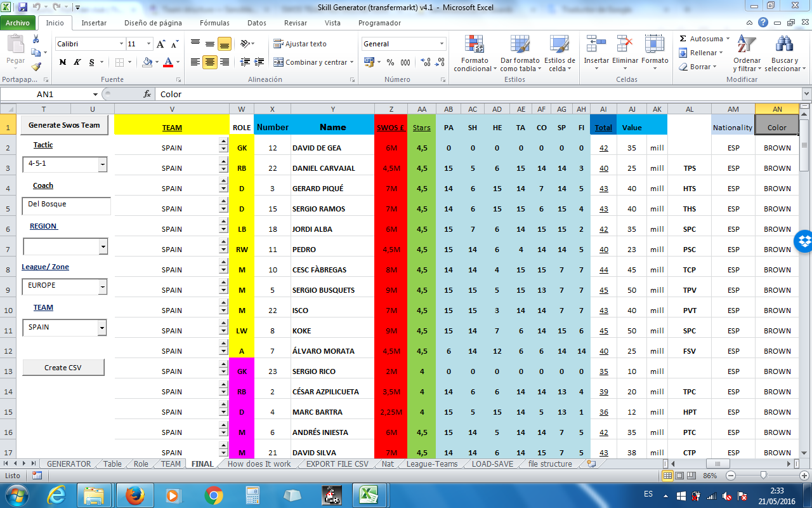Screen dimensions: 812x508
Task: Switch to the GENERATOR sheet tab
Action: coord(69,464)
